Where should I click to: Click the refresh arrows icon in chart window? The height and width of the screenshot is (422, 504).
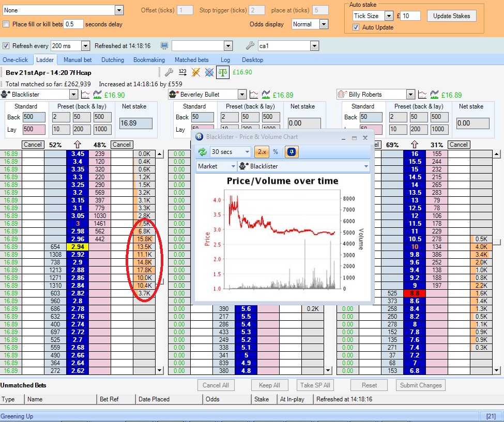pyautogui.click(x=202, y=152)
